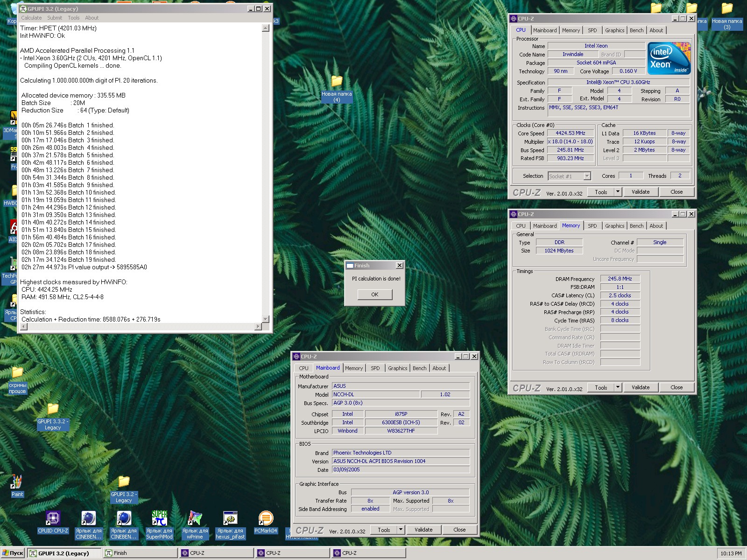Open the Bench tab in the top CPU-Z window
This screenshot has height=560, width=747.
[637, 30]
